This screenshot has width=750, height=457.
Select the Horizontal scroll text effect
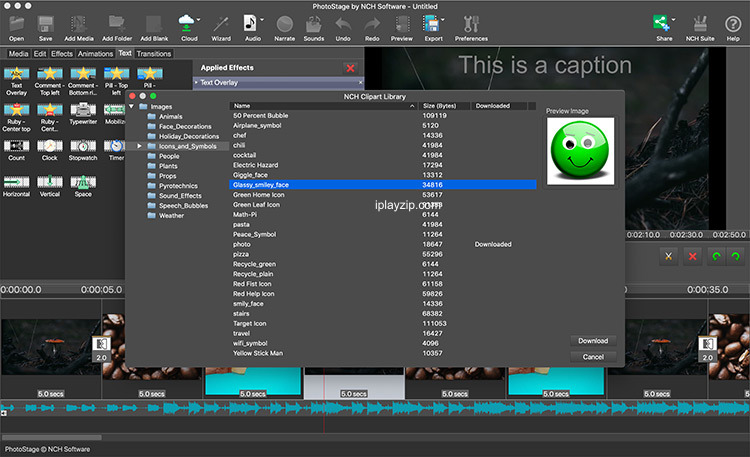pyautogui.click(x=16, y=187)
